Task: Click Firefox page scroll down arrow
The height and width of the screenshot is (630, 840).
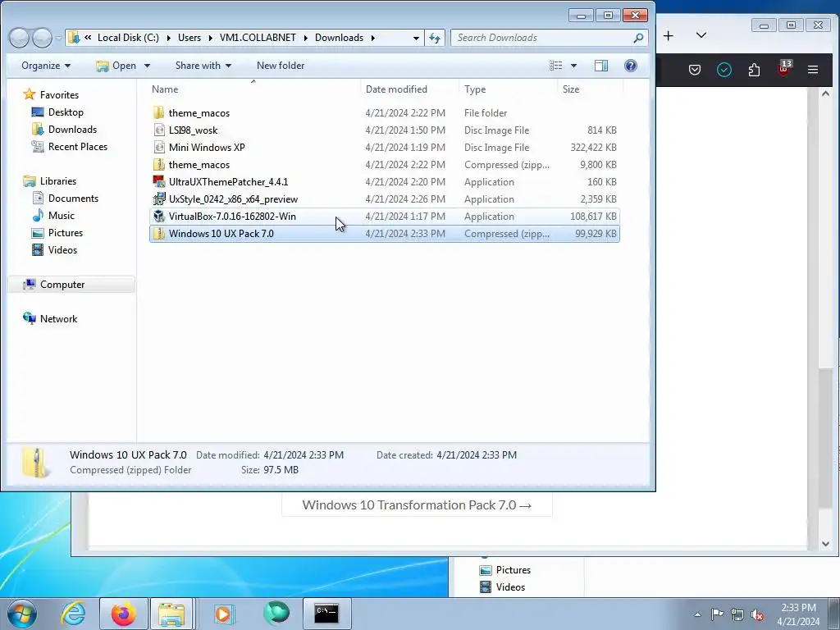Action: [x=825, y=544]
